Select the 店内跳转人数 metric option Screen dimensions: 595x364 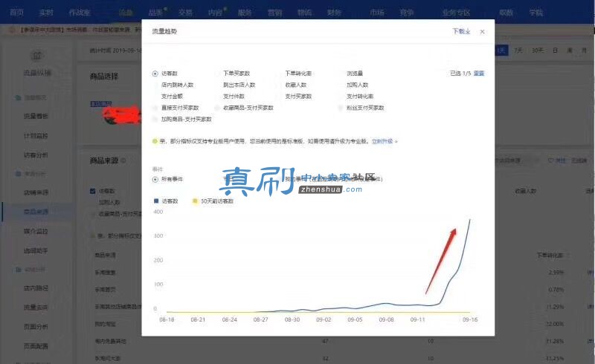pyautogui.click(x=177, y=85)
